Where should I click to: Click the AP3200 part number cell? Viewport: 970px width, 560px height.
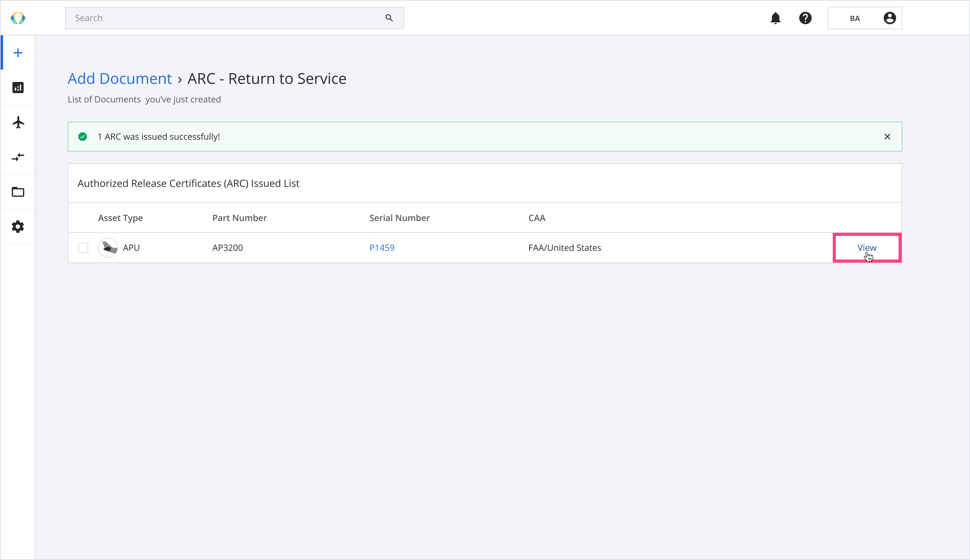click(x=227, y=248)
